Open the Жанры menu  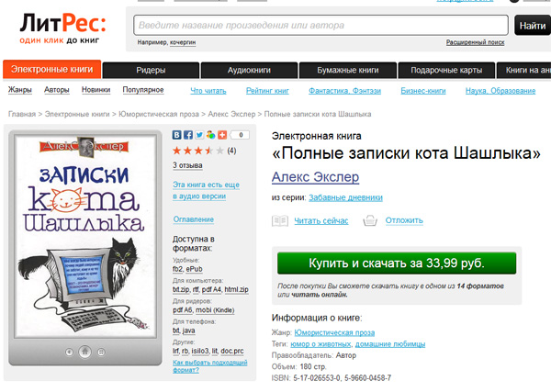19,90
